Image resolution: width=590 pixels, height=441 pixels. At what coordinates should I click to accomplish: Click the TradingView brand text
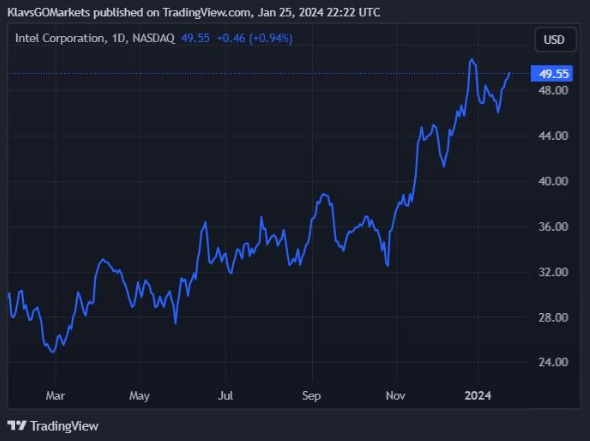[x=64, y=426]
